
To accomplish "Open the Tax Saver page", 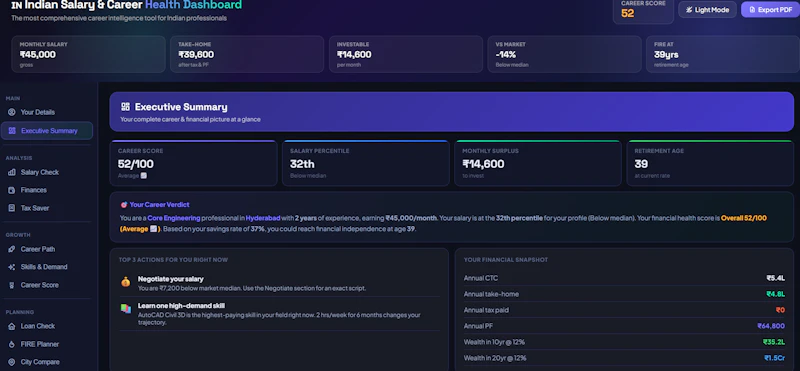I will 46,208.
